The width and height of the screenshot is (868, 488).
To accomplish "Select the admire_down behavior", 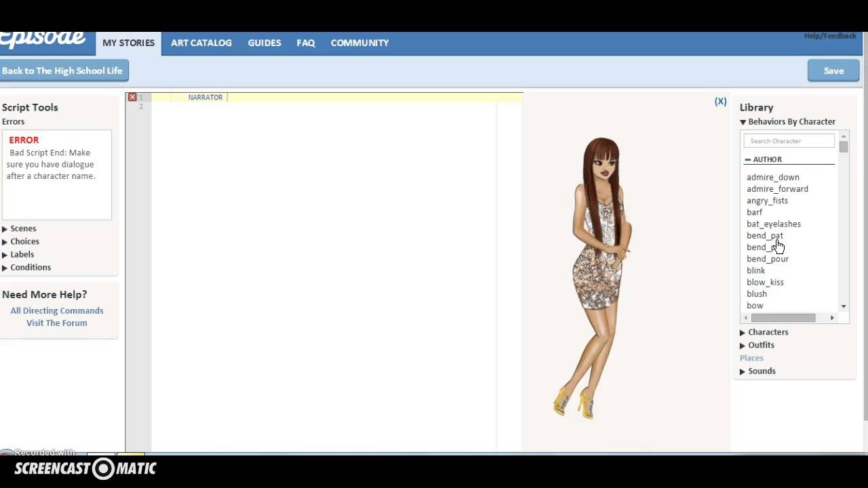I will (773, 177).
